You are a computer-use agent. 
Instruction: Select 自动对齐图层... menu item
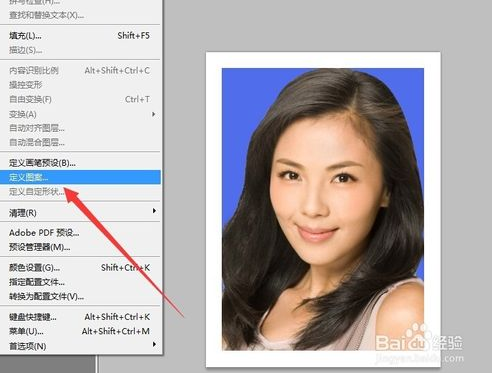pyautogui.click(x=80, y=128)
